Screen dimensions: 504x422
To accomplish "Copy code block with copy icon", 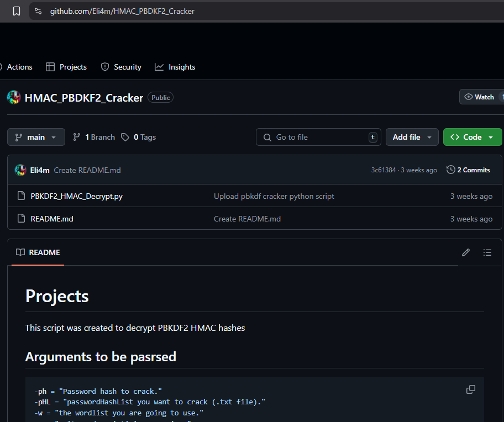I will 470,389.
